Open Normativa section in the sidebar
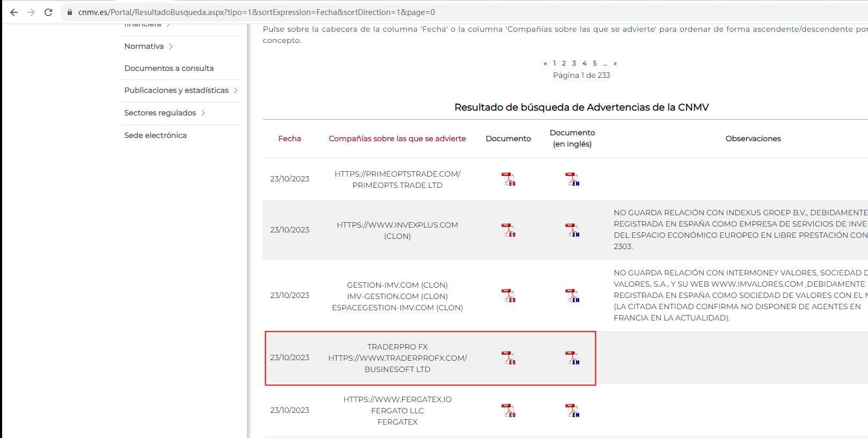 pos(144,46)
